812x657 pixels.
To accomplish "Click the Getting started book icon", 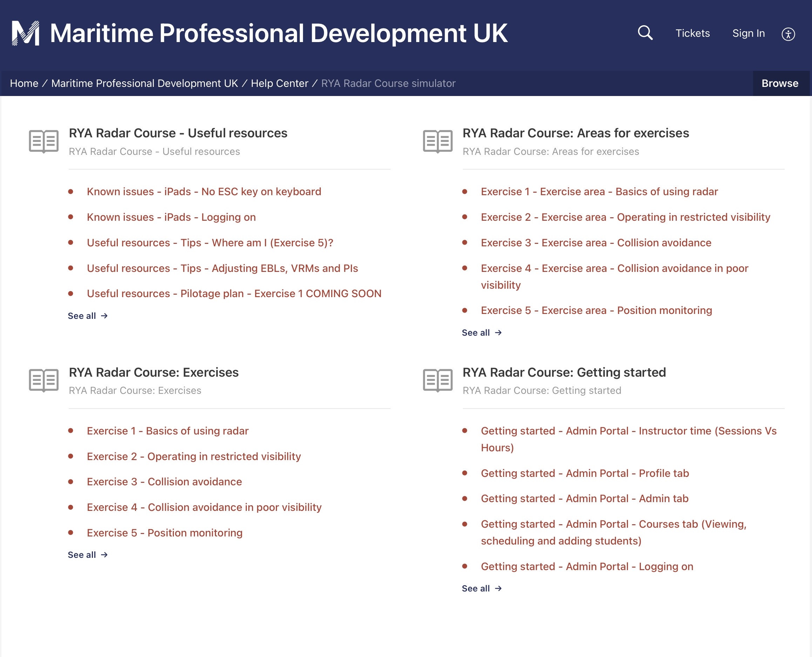I will coord(438,380).
